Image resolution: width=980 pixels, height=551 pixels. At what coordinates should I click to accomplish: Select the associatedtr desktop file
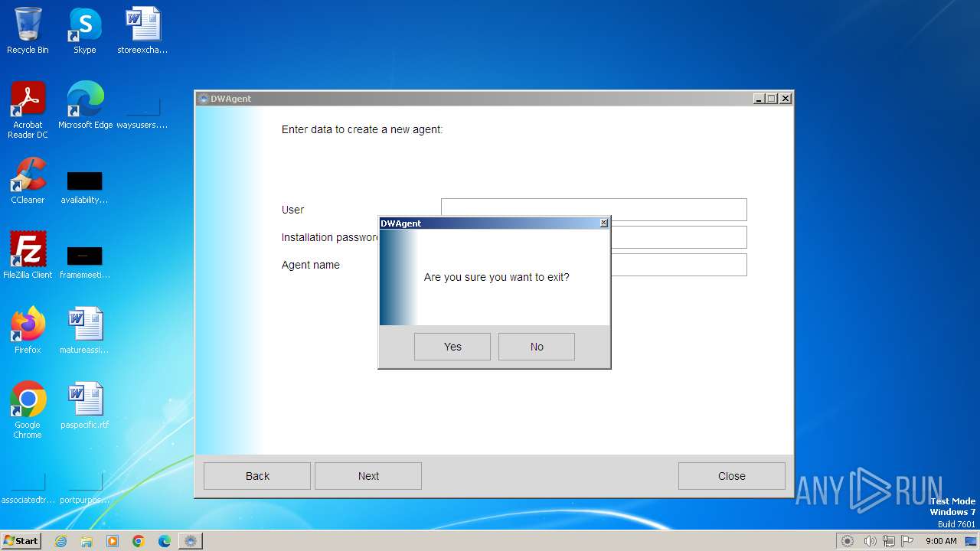pos(28,490)
